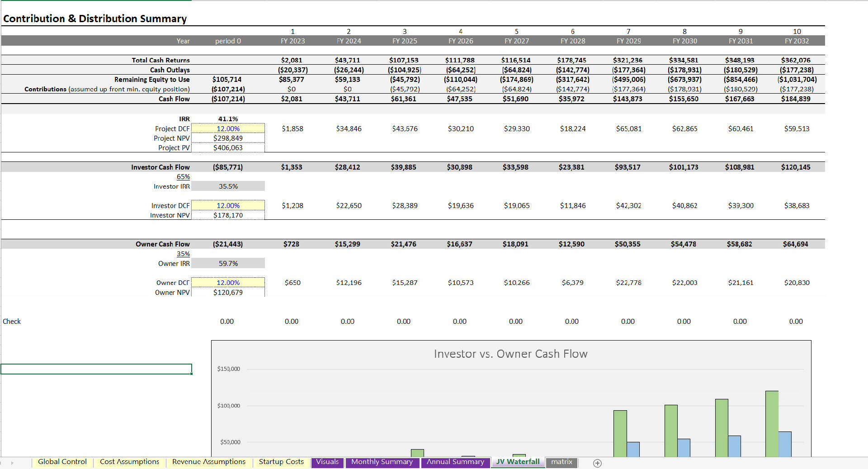Select FY 2030 Owner DCF $22,003 value
The width and height of the screenshot is (868, 469).
(x=684, y=283)
